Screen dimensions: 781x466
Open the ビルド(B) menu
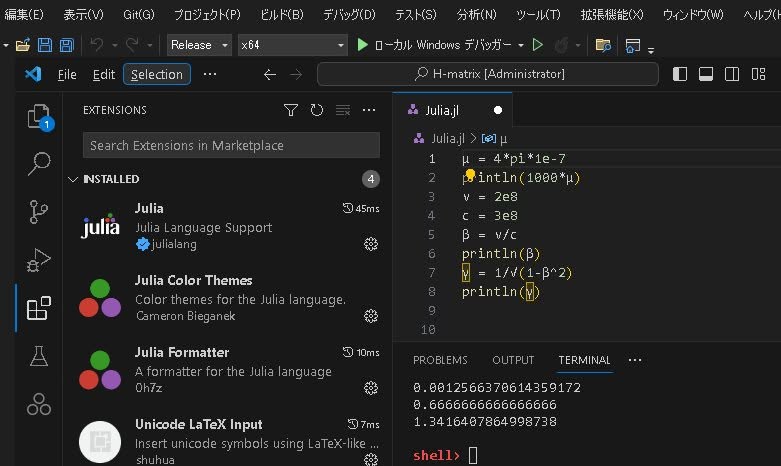[x=281, y=14]
